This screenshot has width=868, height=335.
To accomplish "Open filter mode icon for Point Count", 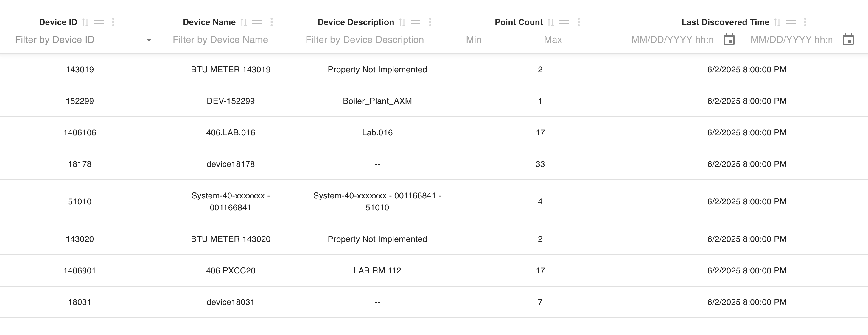I will pyautogui.click(x=564, y=22).
